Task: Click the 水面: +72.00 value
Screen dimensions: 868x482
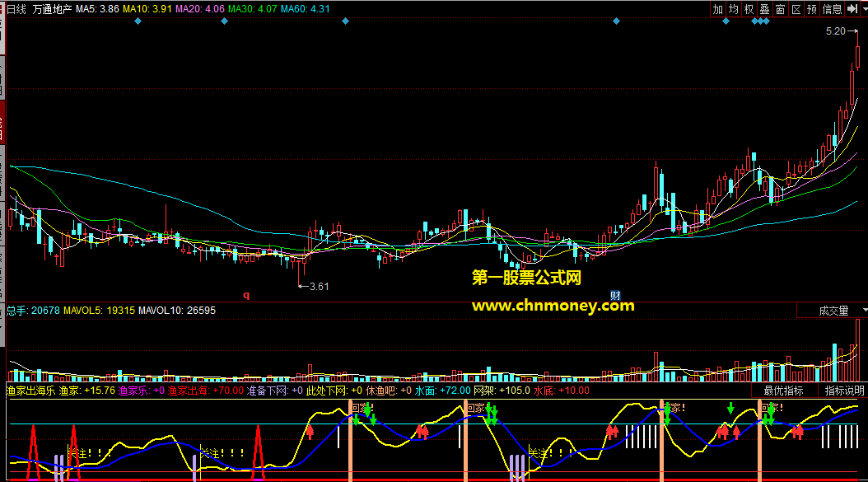Action: 443,391
